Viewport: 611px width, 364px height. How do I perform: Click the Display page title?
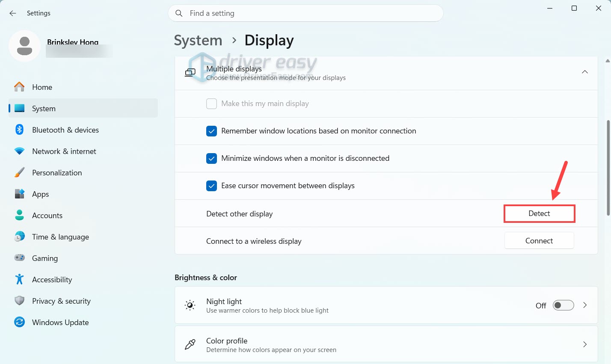click(269, 40)
